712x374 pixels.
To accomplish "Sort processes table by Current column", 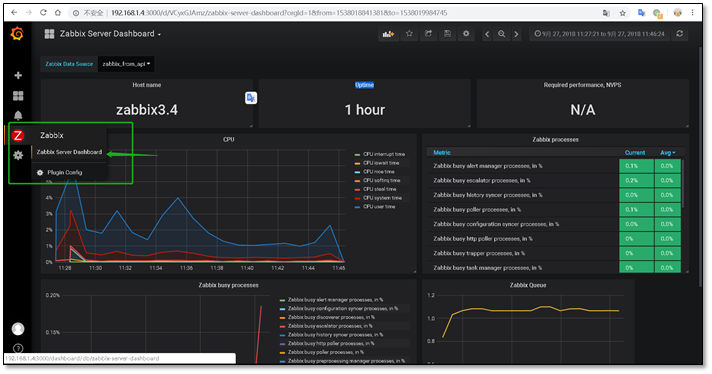I will pos(635,153).
